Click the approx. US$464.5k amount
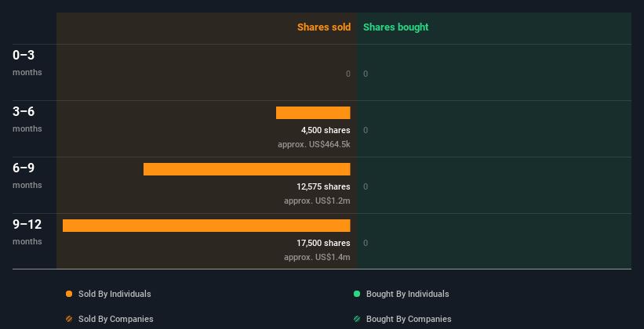 (314, 144)
